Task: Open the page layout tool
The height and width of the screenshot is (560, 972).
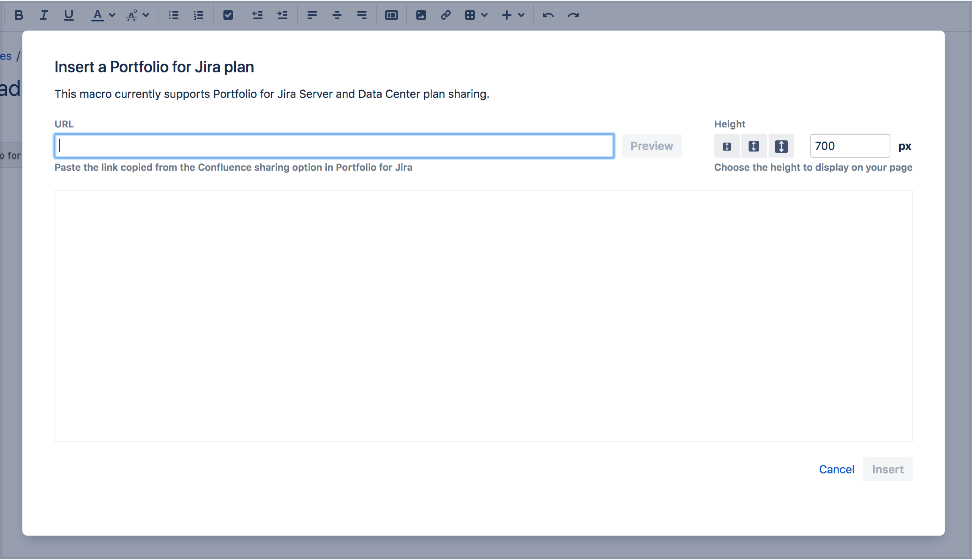Action: [x=391, y=15]
